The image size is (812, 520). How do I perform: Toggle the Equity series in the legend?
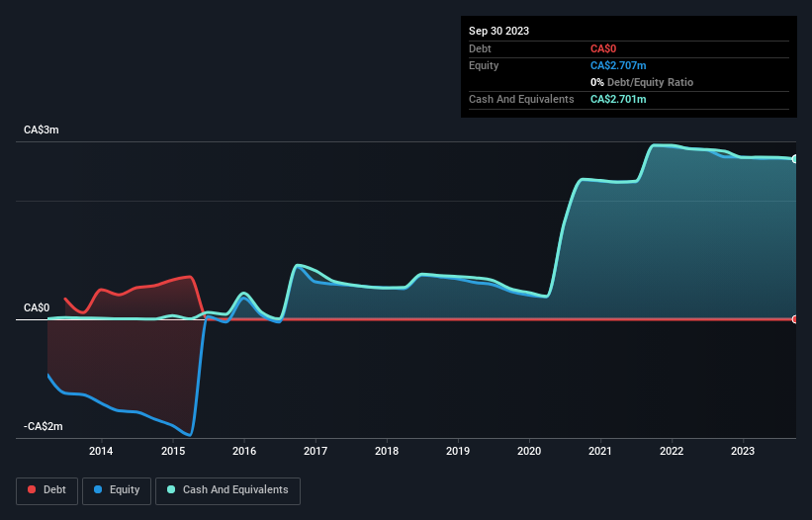tap(117, 490)
